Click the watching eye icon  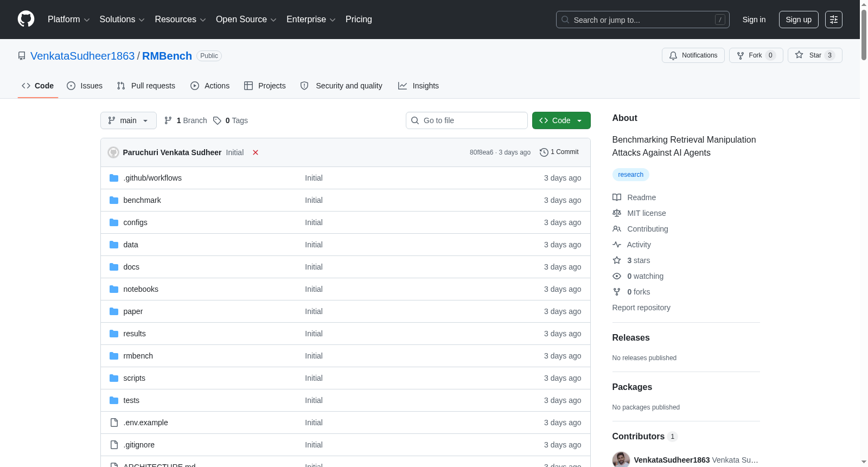click(x=617, y=276)
